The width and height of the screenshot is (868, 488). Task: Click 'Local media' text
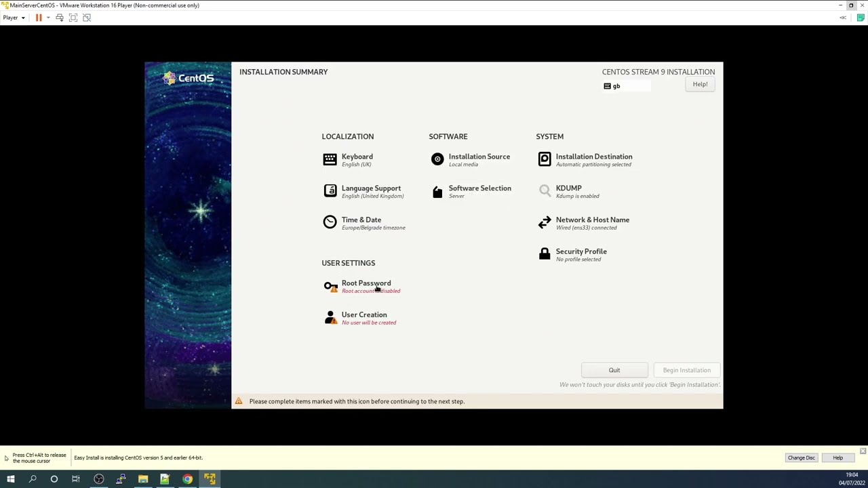point(463,165)
